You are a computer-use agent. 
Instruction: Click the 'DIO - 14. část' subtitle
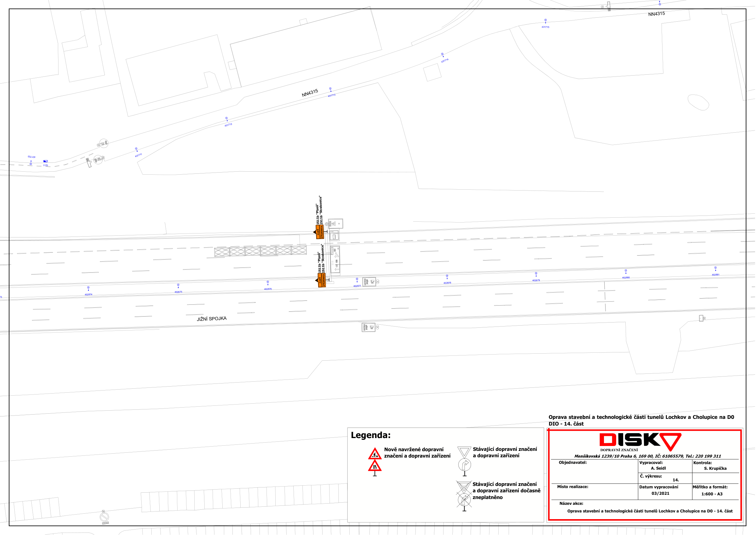coord(566,424)
